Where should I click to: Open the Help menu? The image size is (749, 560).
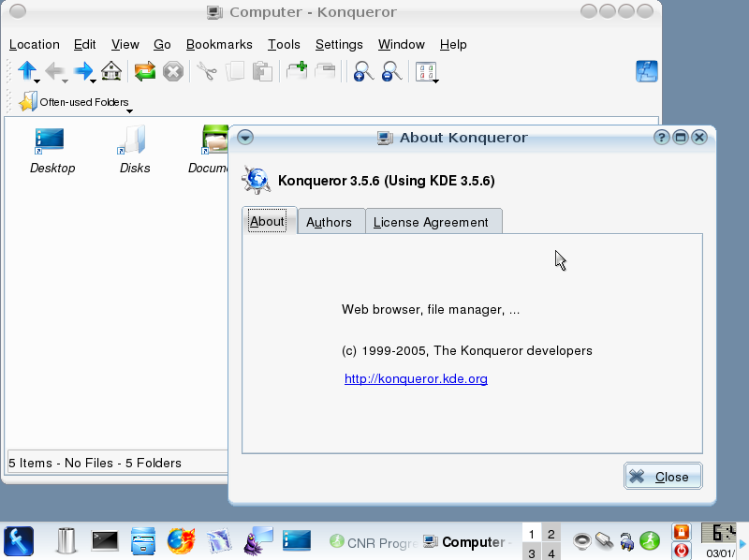click(453, 44)
